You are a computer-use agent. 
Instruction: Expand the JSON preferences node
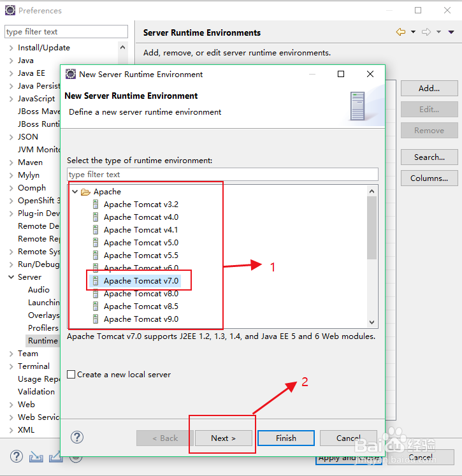(11, 137)
